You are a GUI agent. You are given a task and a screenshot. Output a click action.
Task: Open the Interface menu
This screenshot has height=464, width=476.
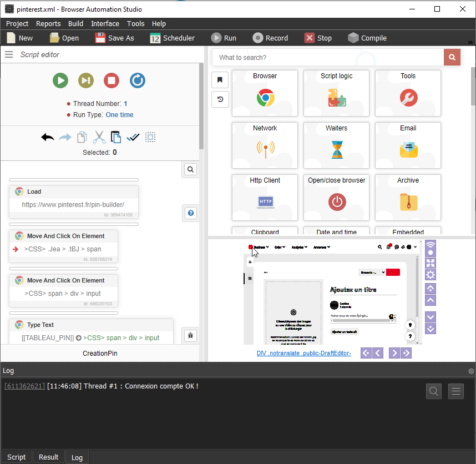(105, 24)
